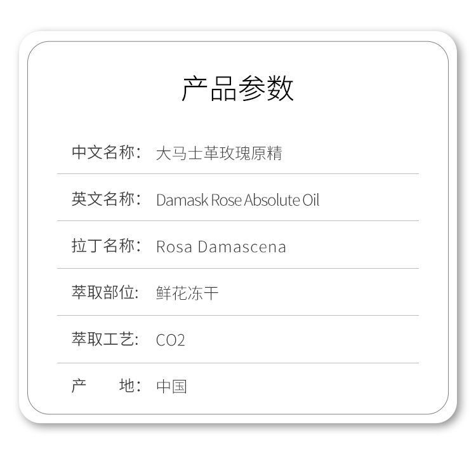Select the "大马士革玫瑰原精" value text
This screenshot has width=476, height=458.
point(219,153)
